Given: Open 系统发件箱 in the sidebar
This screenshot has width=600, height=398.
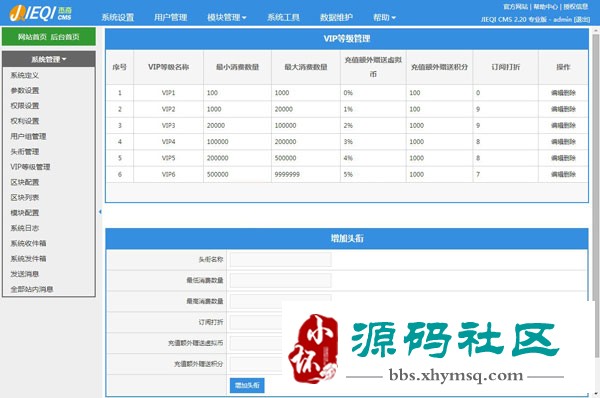Looking at the screenshot, I should pos(28,259).
